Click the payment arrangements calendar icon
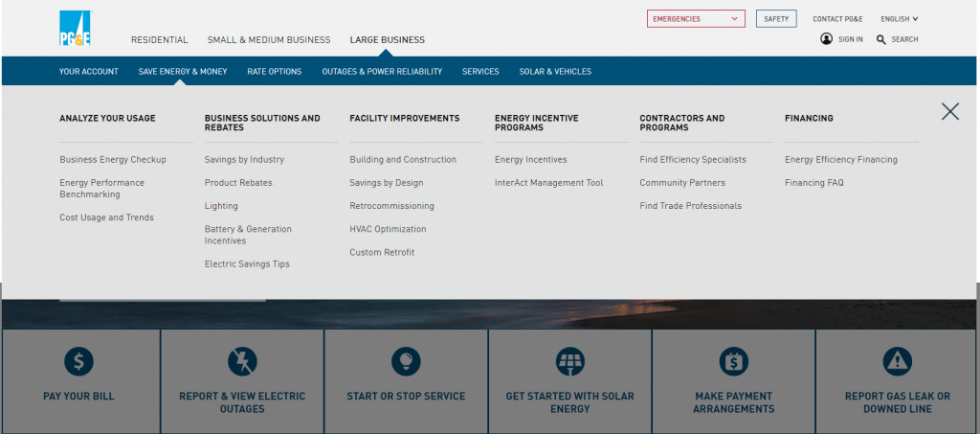980x434 pixels. 734,361
